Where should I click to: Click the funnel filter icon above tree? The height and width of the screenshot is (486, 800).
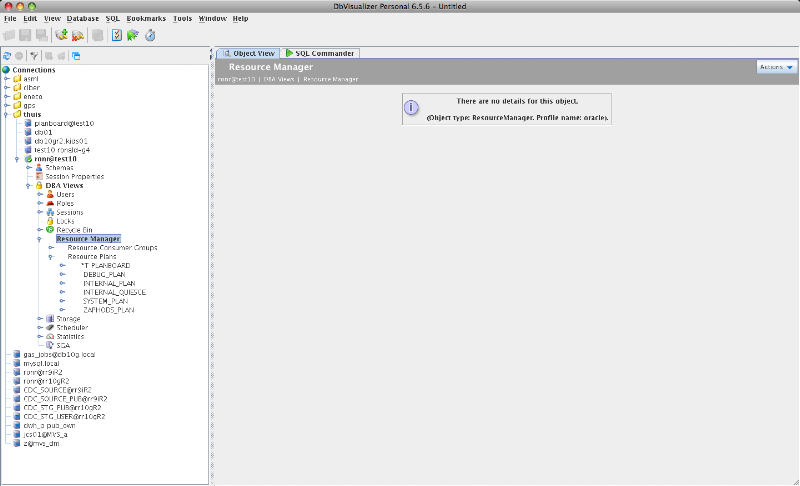(34, 56)
